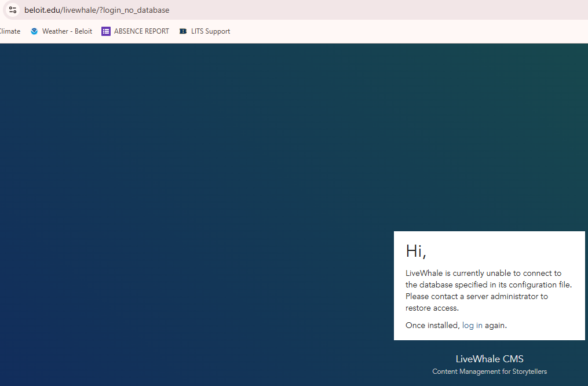The height and width of the screenshot is (386, 588).
Task: Click the B icon beside LITS Support
Action: point(183,31)
